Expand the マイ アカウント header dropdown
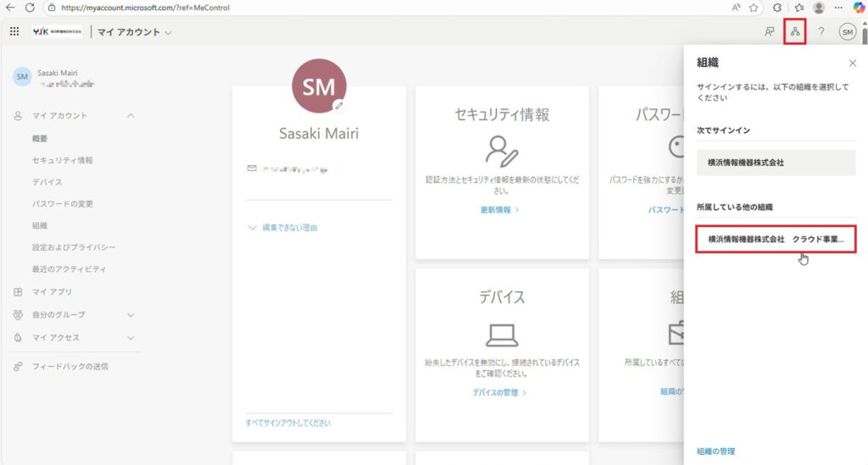This screenshot has width=868, height=465. click(168, 33)
